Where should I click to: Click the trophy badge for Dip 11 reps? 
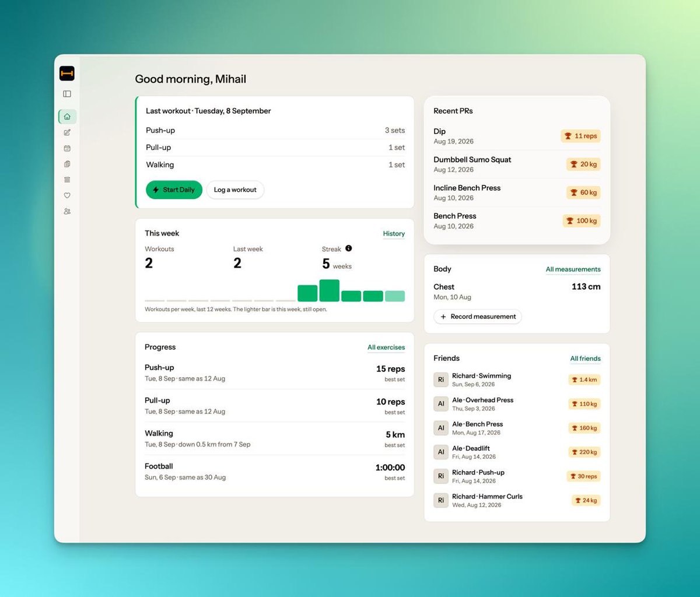[580, 136]
